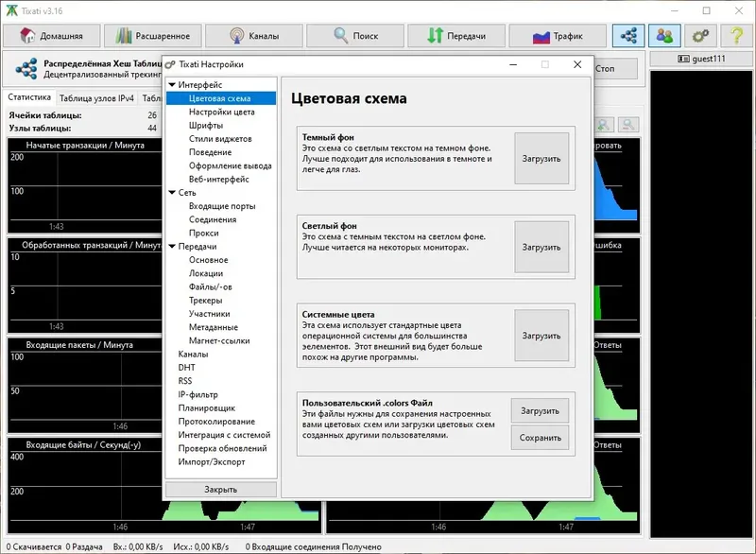The height and width of the screenshot is (554, 756).
Task: Click the Входящие байты / Секунд(-у) graph
Action: [x=84, y=486]
